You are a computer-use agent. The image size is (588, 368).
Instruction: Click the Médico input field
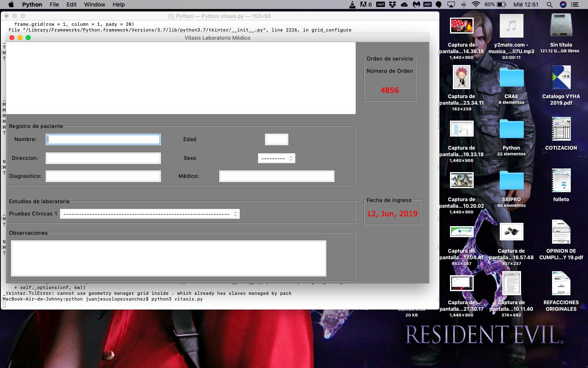point(277,176)
